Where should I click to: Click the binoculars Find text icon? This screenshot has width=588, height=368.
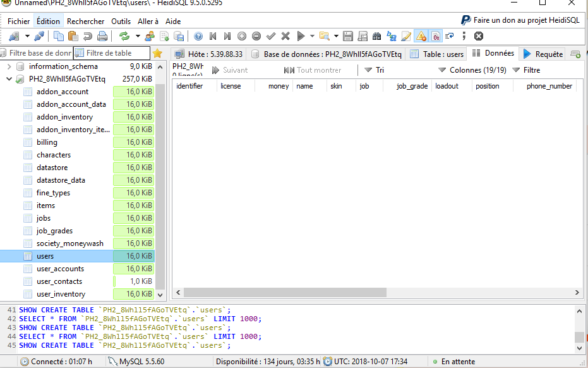[377, 36]
